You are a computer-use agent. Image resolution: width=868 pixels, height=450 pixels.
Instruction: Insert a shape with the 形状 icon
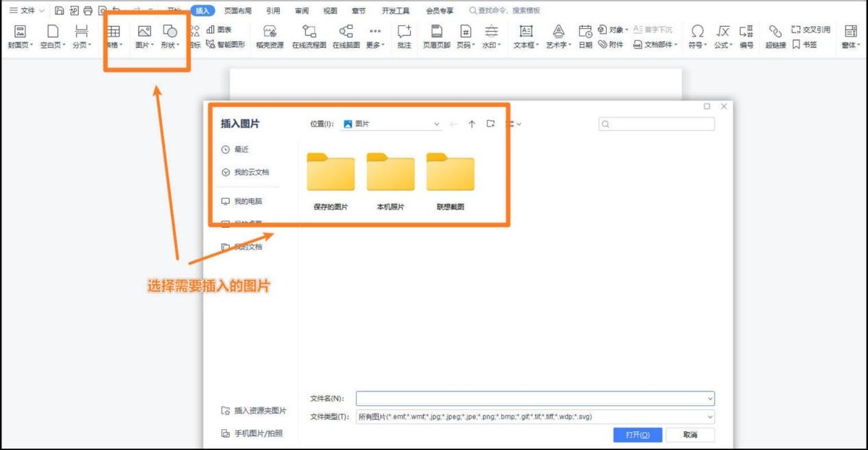pyautogui.click(x=171, y=38)
